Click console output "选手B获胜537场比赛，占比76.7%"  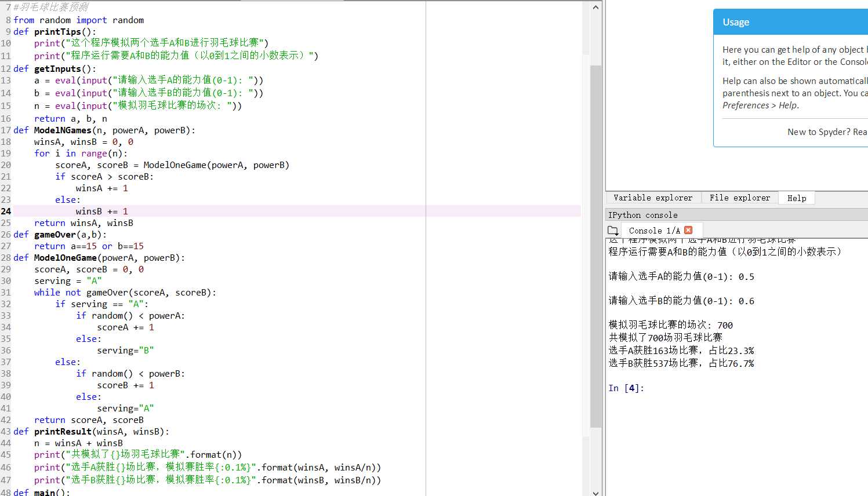coord(681,363)
